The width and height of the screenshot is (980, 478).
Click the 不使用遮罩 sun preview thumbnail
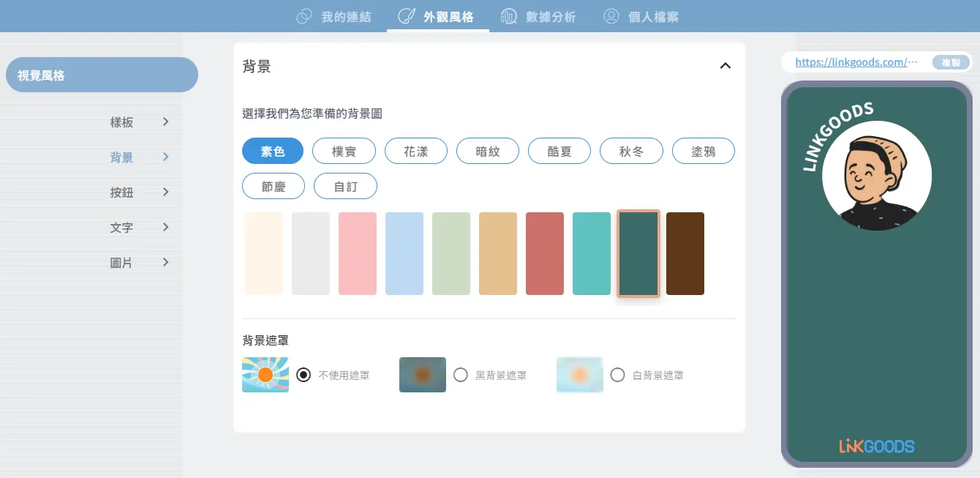[x=265, y=375]
